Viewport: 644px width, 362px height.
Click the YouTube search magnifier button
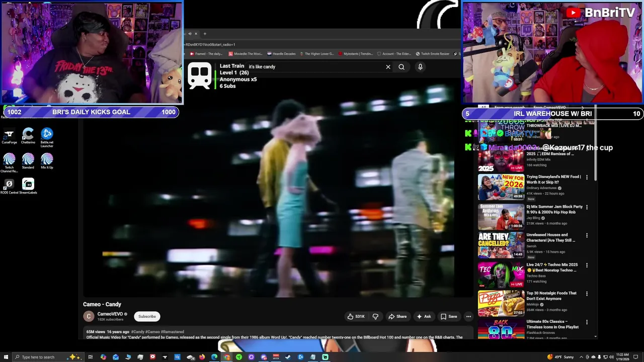click(401, 67)
